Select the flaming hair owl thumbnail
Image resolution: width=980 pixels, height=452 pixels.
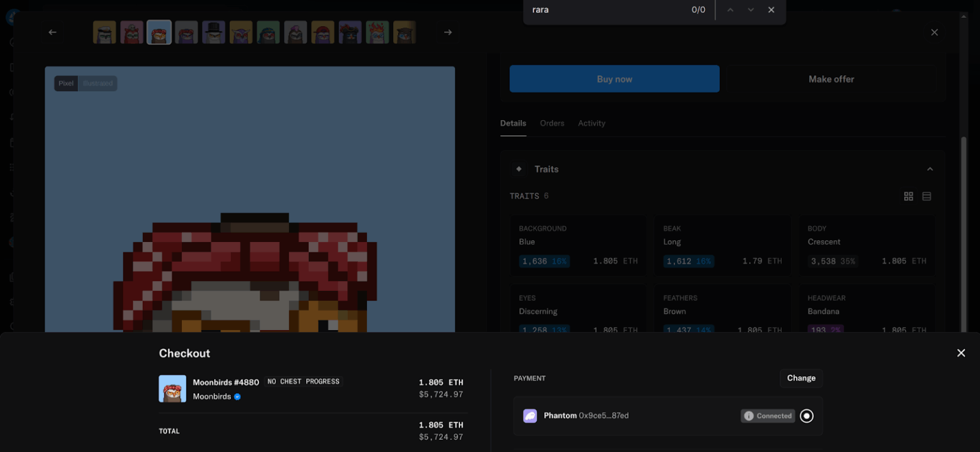click(x=378, y=32)
